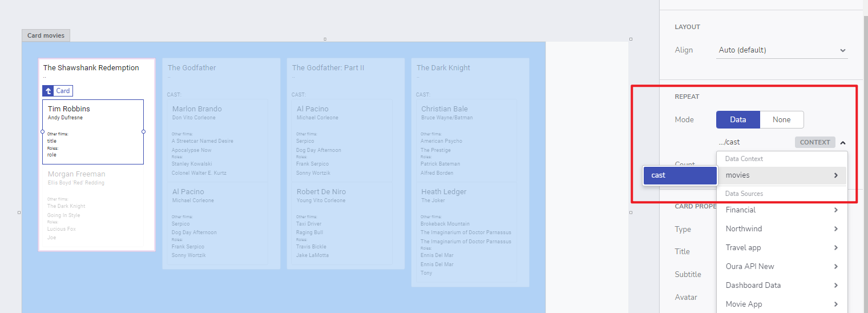Set Repeat mode to Data
The image size is (868, 313).
[x=738, y=120]
